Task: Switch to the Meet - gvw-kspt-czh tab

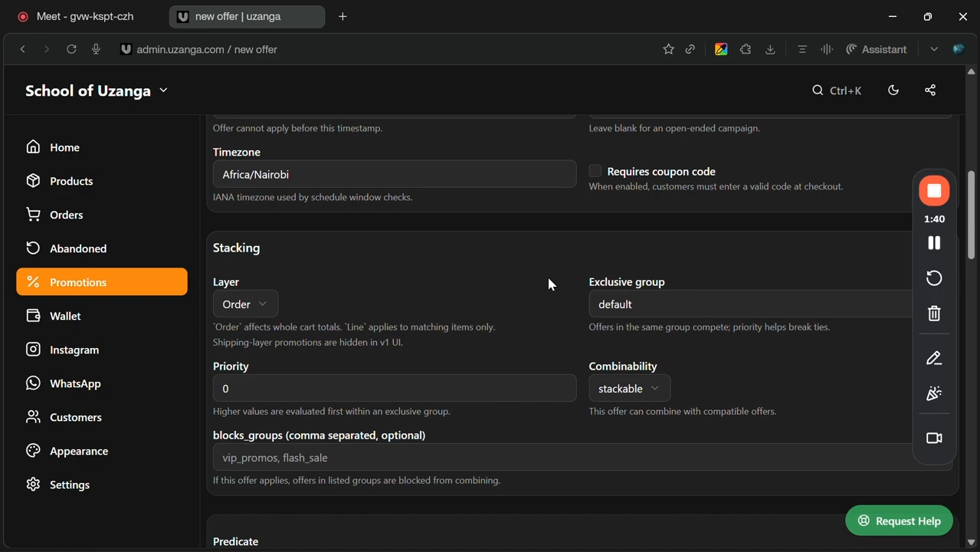Action: 84,16
